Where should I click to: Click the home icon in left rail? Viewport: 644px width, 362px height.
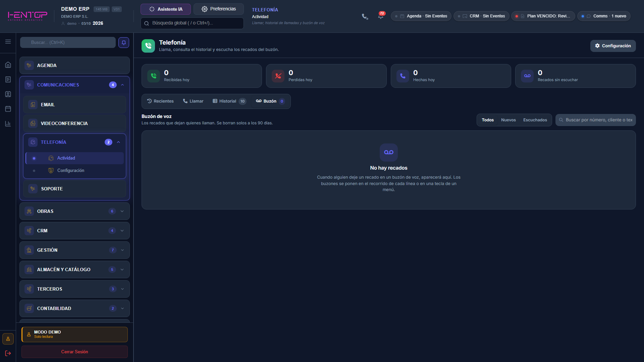pos(8,65)
